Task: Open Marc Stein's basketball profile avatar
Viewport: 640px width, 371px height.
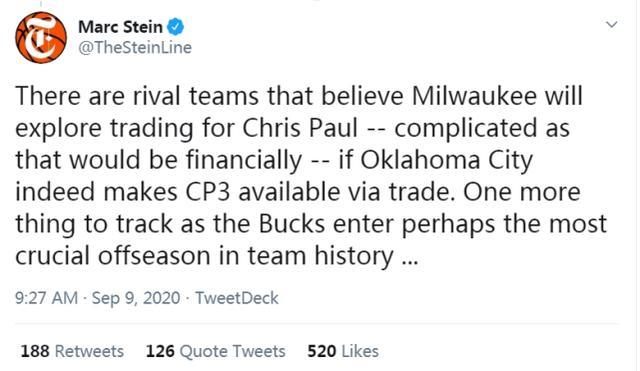Action: [41, 37]
